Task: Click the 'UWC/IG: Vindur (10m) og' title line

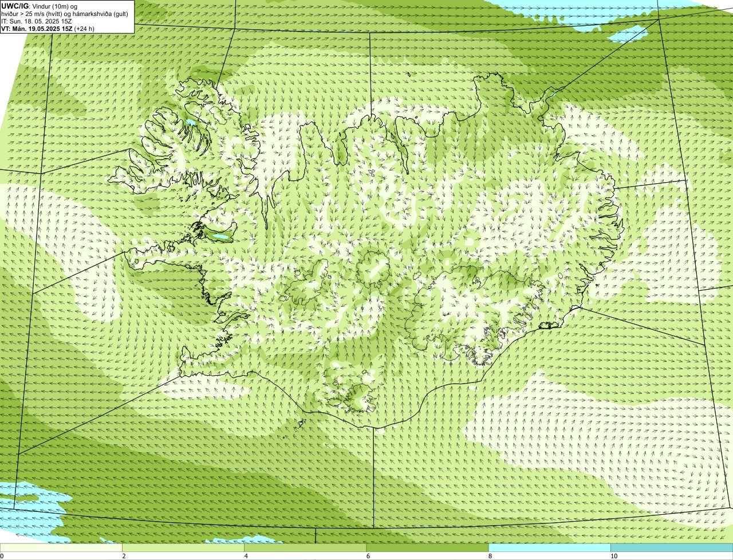Action: 40,6
